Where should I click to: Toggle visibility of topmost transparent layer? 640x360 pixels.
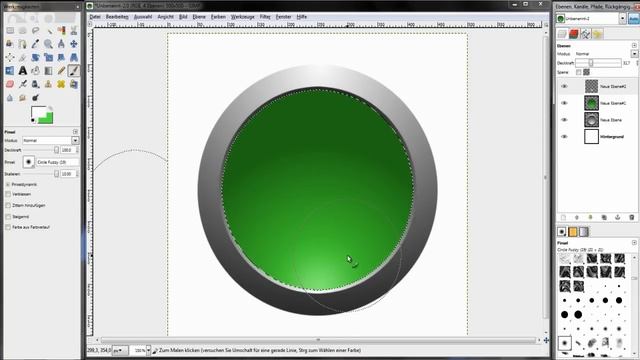point(564,87)
